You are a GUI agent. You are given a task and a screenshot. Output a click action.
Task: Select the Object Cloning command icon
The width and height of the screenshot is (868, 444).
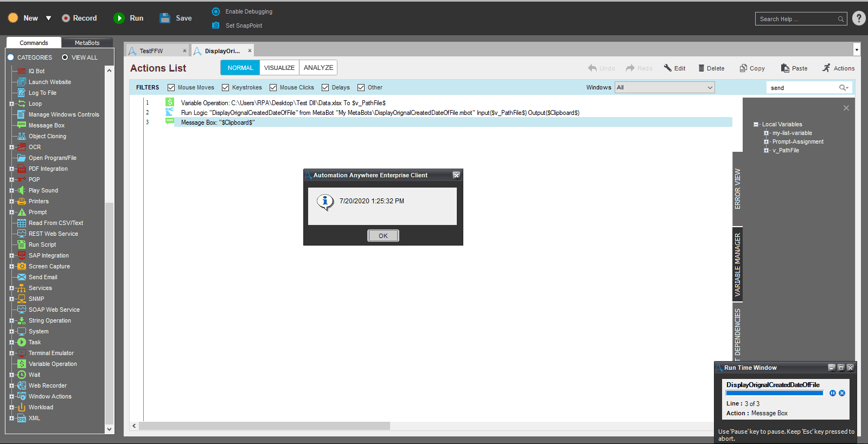click(x=22, y=136)
